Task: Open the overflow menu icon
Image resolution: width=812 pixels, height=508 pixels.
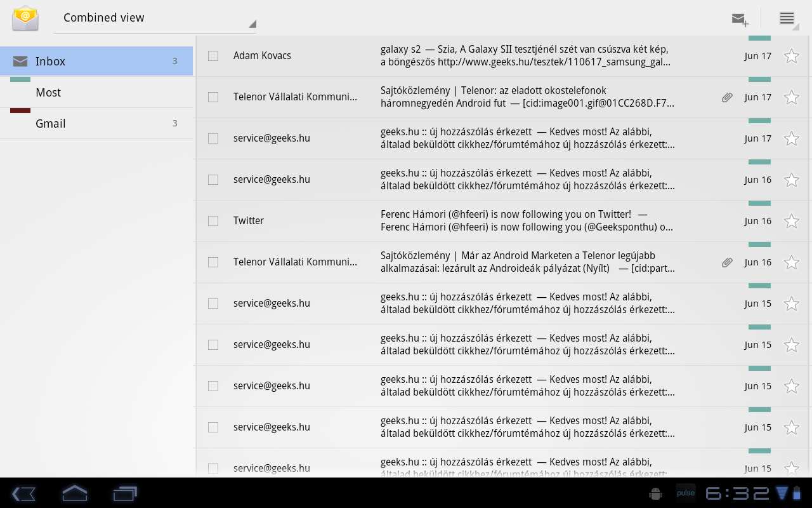Action: click(x=787, y=18)
